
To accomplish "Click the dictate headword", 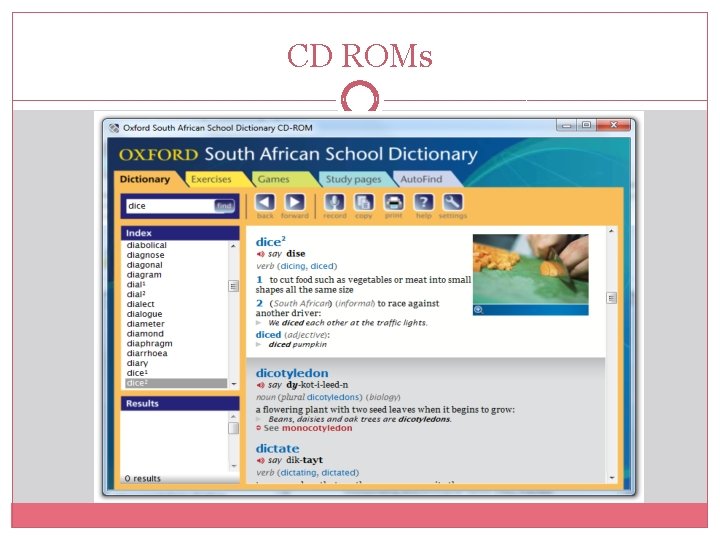I will [x=277, y=449].
